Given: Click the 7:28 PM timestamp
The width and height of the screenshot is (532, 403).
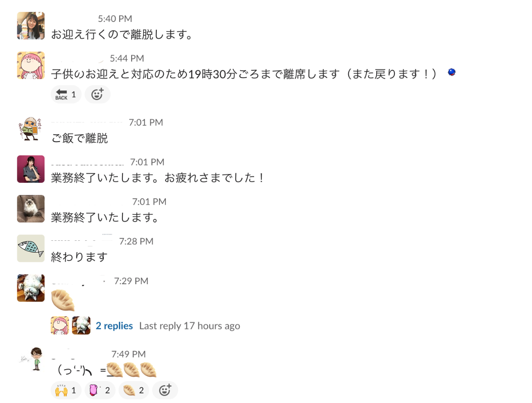Looking at the screenshot, I should 136,241.
